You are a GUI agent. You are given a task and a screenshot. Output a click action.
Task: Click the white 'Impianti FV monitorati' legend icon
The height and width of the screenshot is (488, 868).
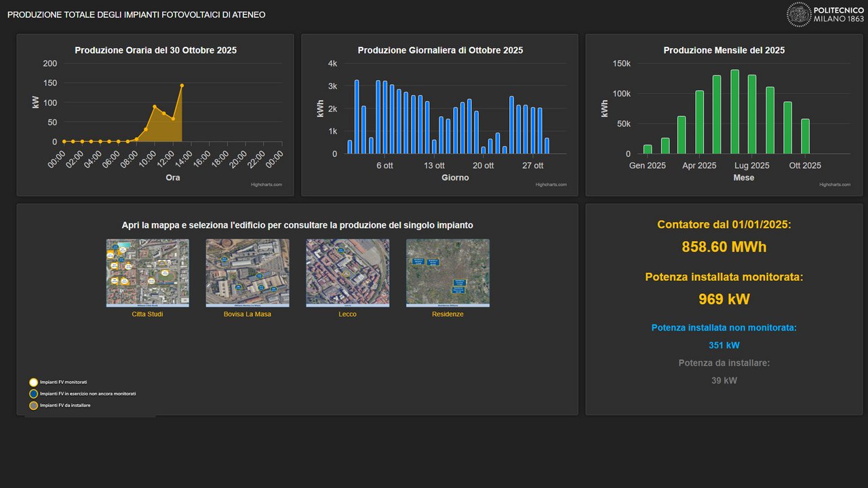33,383
